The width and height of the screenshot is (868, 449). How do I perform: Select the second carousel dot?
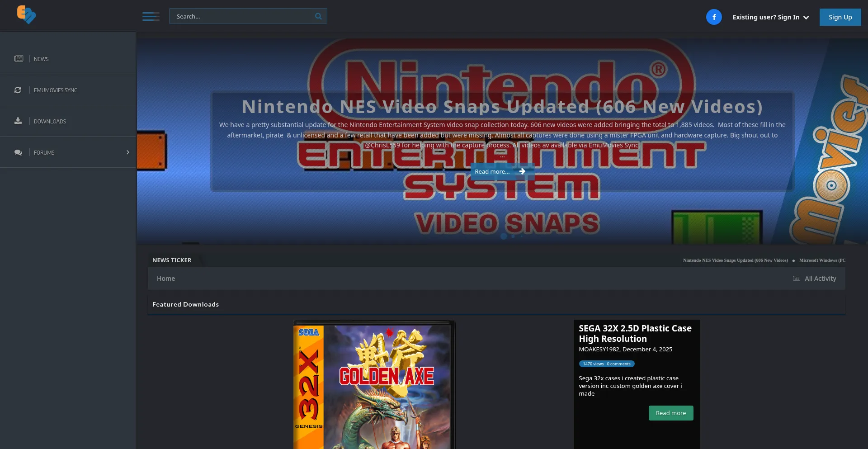click(x=513, y=236)
